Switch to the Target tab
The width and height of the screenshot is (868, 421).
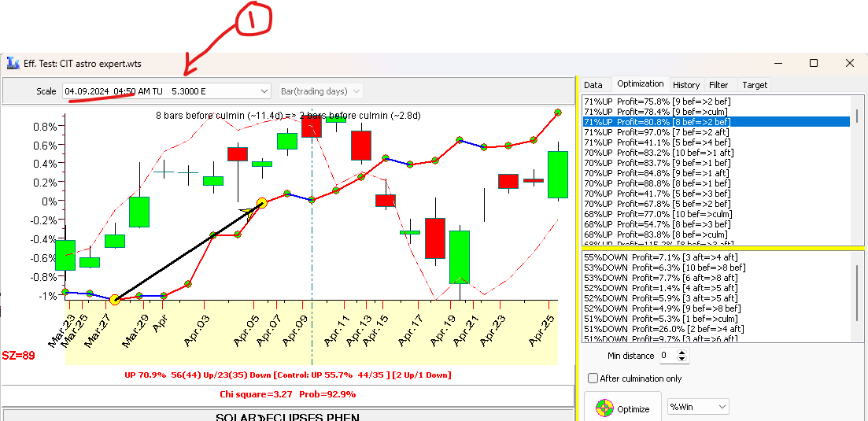[755, 85]
